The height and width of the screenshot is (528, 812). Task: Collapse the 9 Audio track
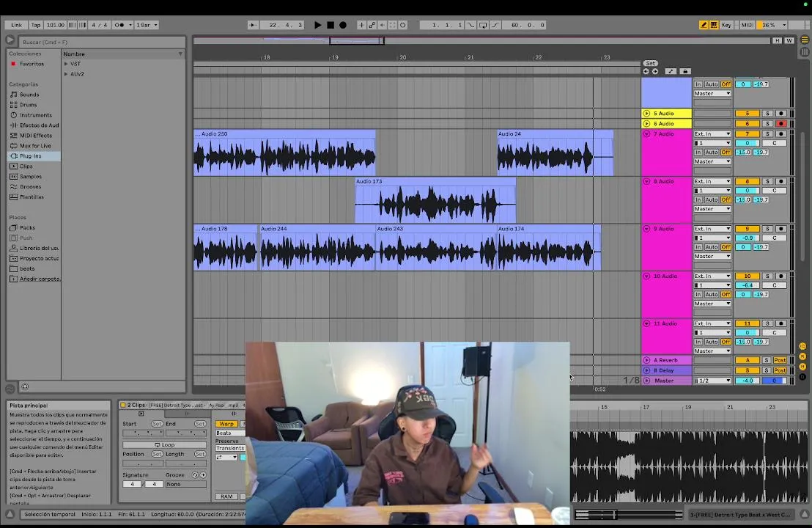[x=646, y=229]
